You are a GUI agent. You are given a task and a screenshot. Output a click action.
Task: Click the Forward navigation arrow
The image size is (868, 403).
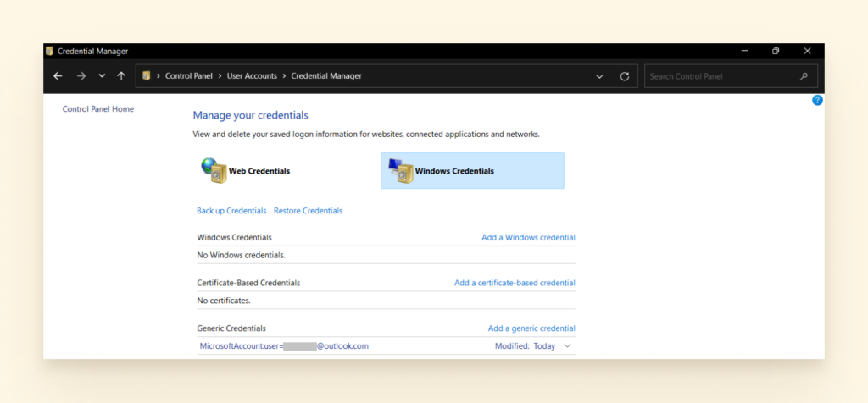point(81,76)
